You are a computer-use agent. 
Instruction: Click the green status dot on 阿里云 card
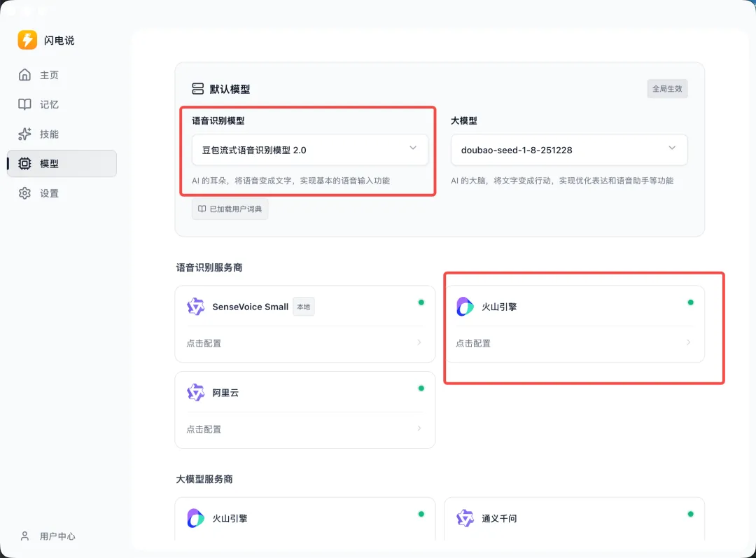421,389
